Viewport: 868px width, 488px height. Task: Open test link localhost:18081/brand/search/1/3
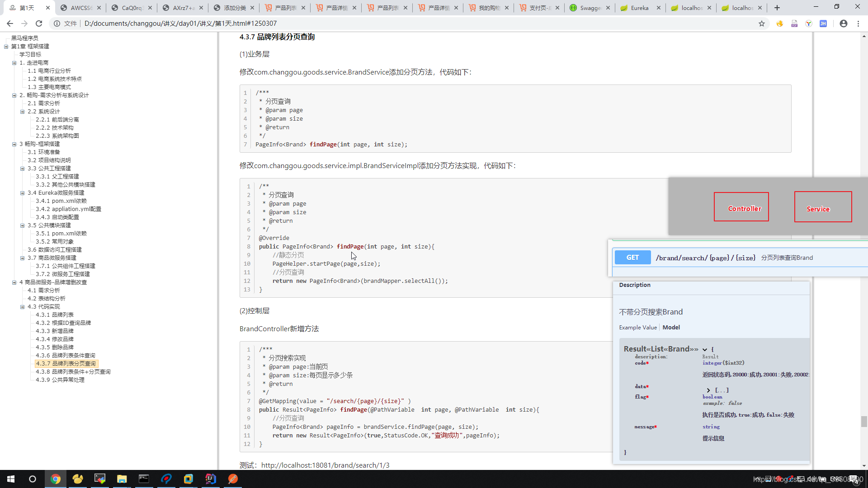coord(325,465)
